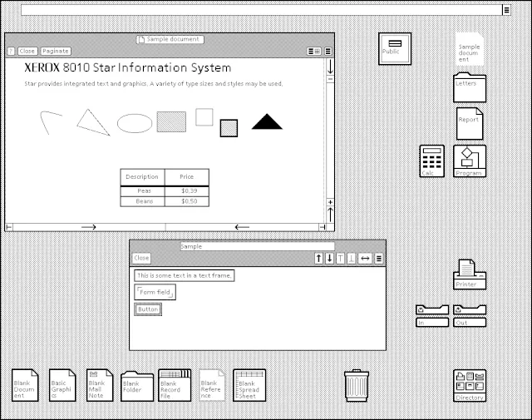The image size is (532, 420).
Task: Select the Blank Folder icon
Action: 137,386
